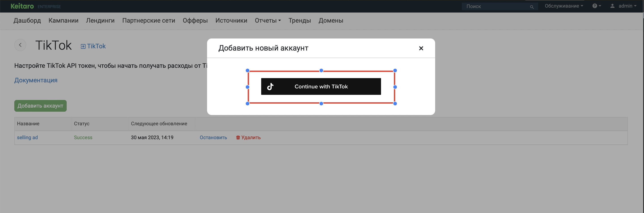Open Партнерские сети section
The width and height of the screenshot is (644, 213).
coord(149,21)
